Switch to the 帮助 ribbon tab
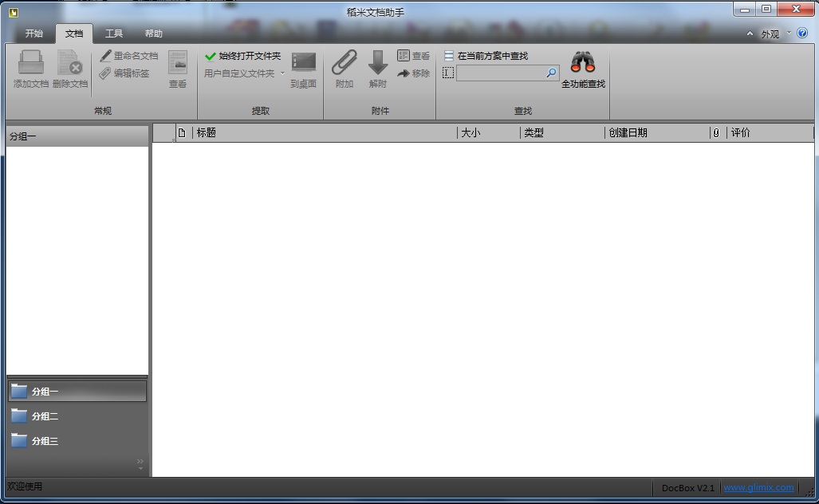Image resolution: width=819 pixels, height=504 pixels. pyautogui.click(x=153, y=33)
